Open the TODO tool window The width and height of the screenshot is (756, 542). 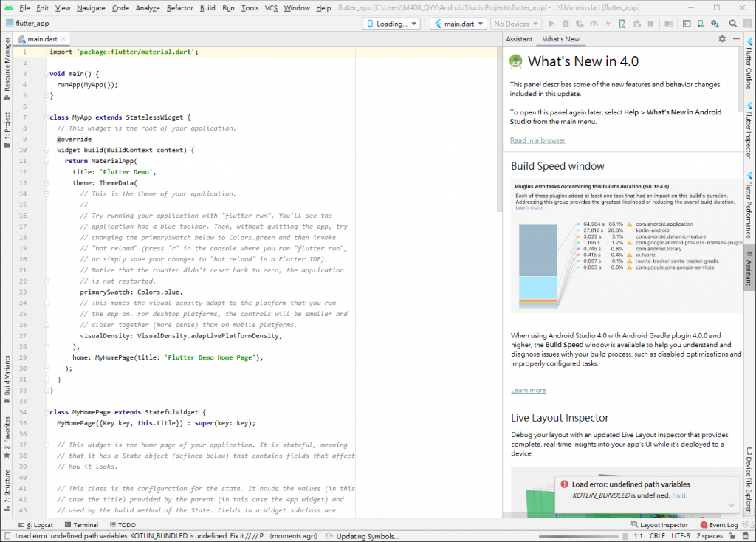[123, 525]
